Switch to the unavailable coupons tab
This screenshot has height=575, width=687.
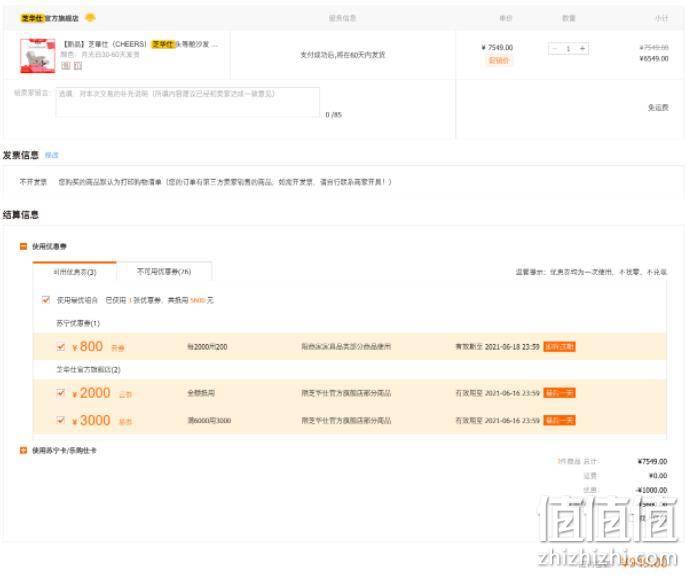(x=164, y=271)
